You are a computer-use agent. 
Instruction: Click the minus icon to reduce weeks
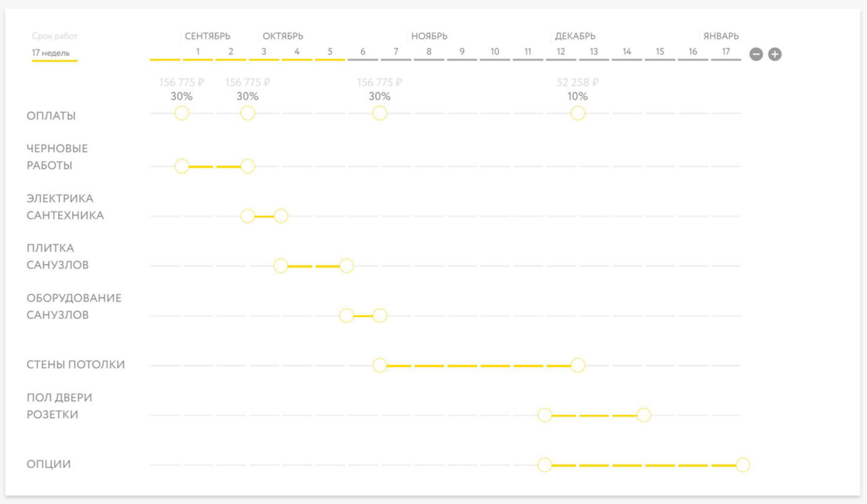point(756,54)
